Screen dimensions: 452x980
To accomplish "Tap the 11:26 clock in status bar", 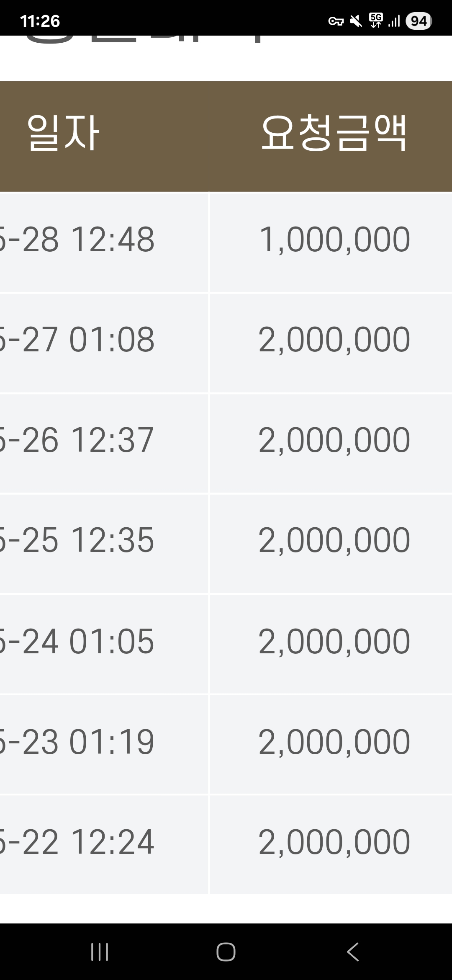I will (40, 21).
